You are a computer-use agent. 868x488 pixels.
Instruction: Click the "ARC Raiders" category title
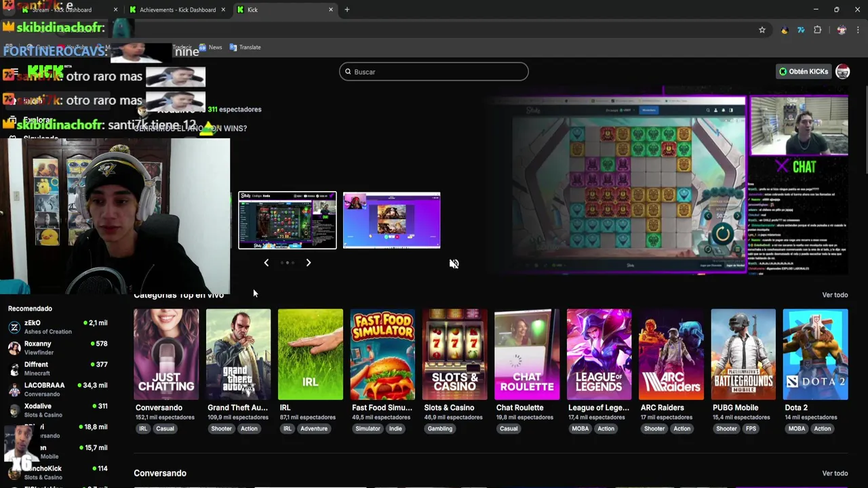point(662,407)
